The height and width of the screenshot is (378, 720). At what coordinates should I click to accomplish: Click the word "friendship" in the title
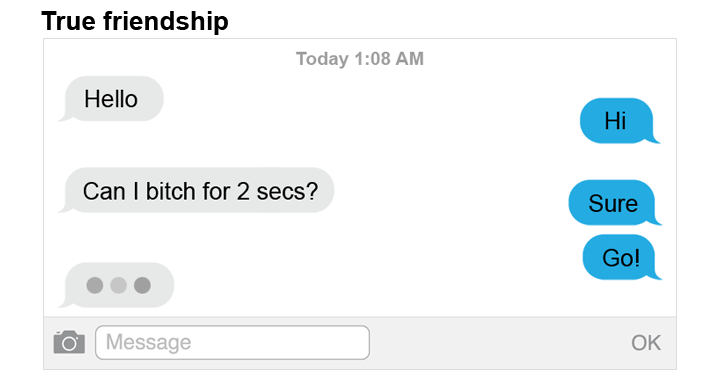coord(166,21)
